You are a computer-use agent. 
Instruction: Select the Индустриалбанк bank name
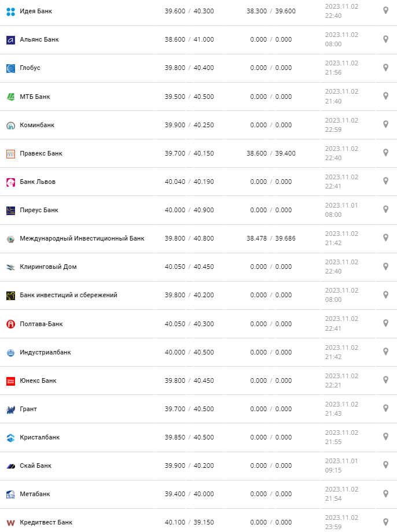(45, 352)
